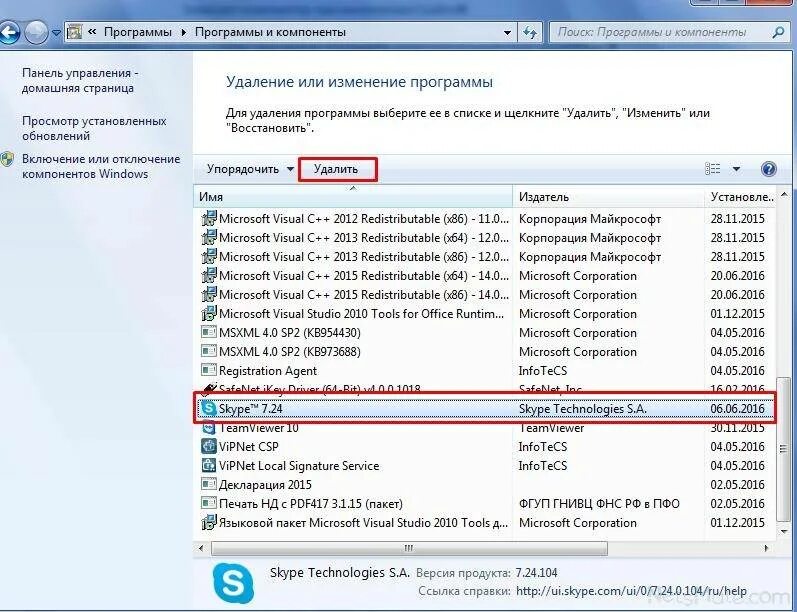Select the Registration Agent entry name
Screen dimensions: 797x612
[x=268, y=371]
